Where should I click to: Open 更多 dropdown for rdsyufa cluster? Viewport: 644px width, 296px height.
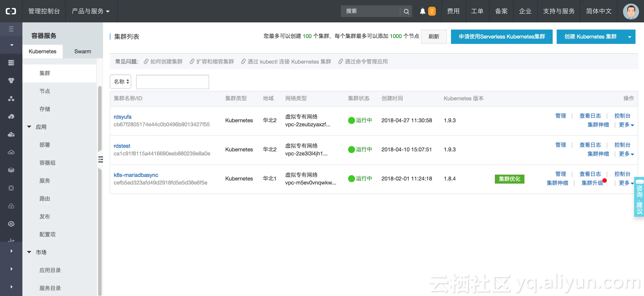(626, 125)
